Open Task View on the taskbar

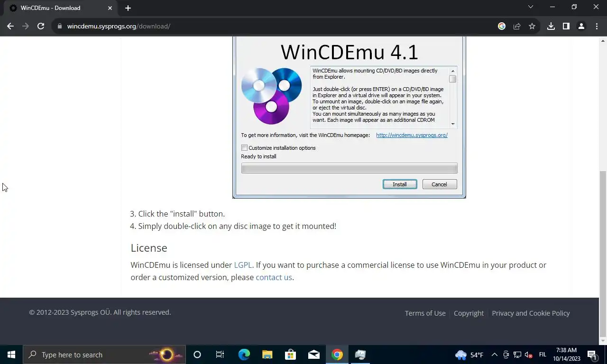pyautogui.click(x=220, y=355)
